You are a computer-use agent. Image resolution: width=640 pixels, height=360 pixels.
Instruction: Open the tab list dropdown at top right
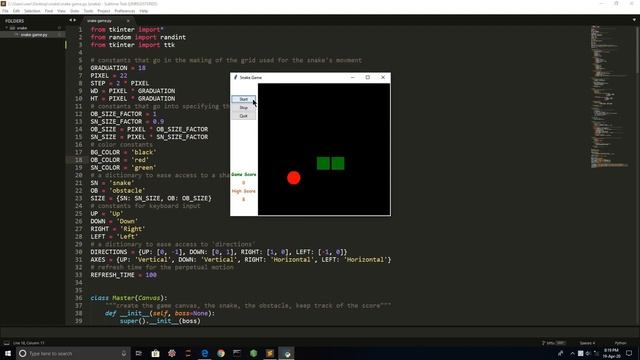(x=634, y=20)
